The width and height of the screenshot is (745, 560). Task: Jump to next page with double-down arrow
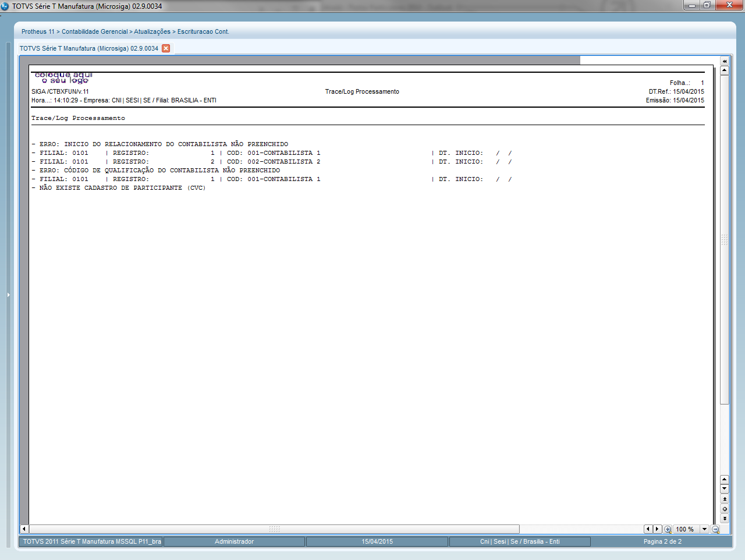coord(725,518)
